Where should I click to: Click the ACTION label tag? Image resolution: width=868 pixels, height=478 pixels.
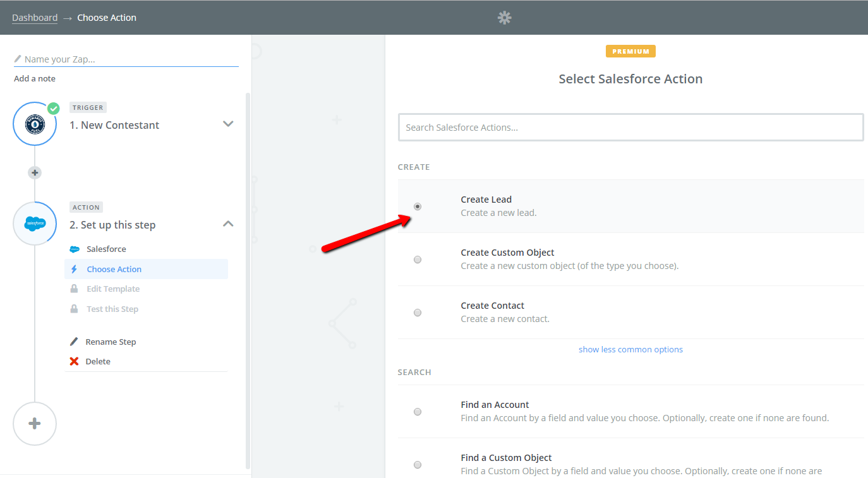click(x=86, y=207)
